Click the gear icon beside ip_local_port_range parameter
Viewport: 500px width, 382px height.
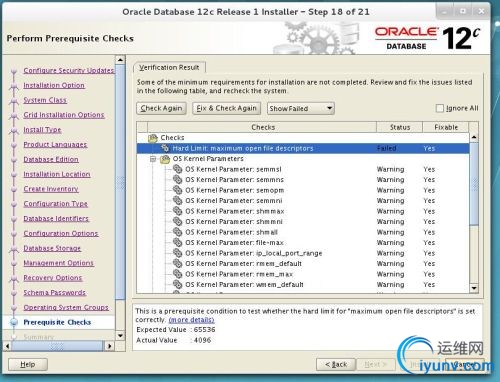(x=177, y=253)
